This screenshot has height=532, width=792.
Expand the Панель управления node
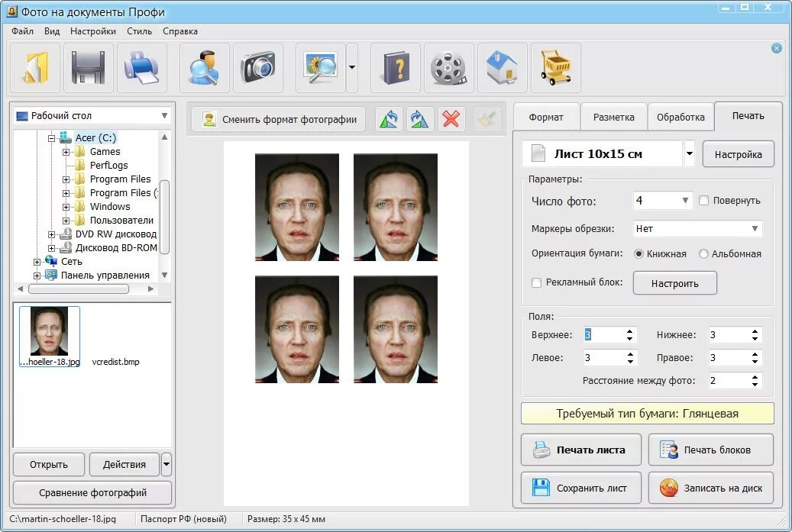[37, 276]
